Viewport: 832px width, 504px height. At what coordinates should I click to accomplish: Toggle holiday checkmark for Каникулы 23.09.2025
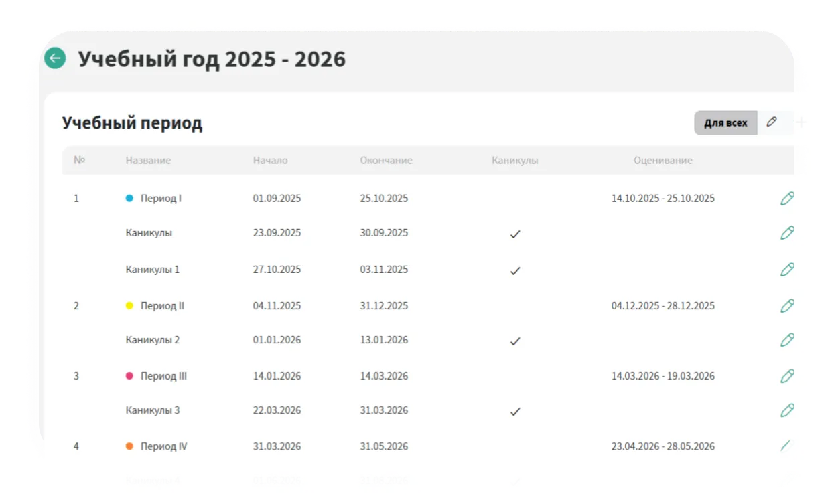515,234
